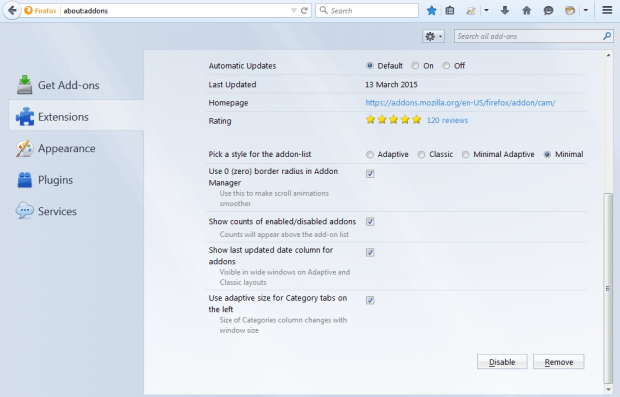Click 'Counts will appear above the add-on list'

[x=284, y=234]
